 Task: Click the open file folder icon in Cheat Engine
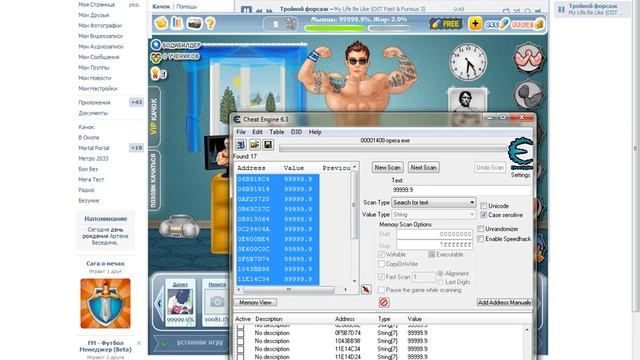tap(255, 145)
